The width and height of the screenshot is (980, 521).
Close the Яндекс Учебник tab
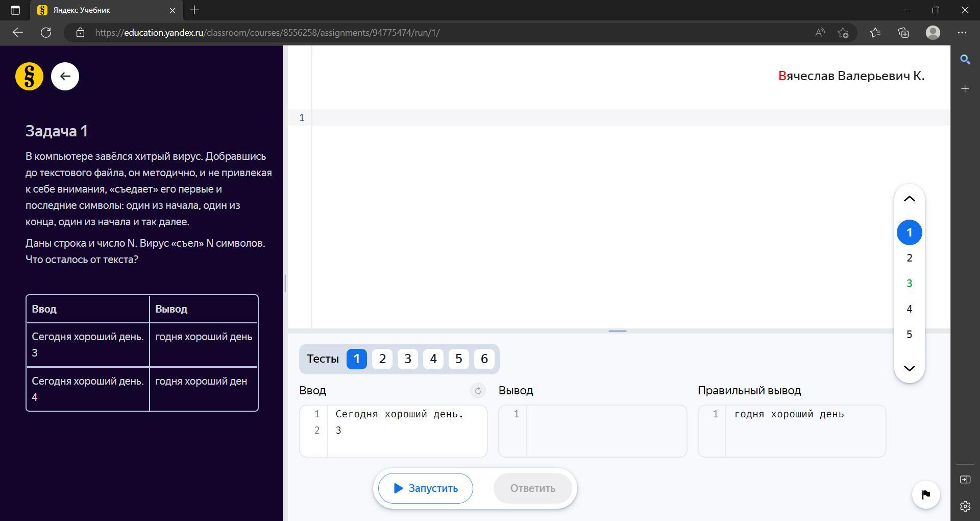(x=173, y=10)
